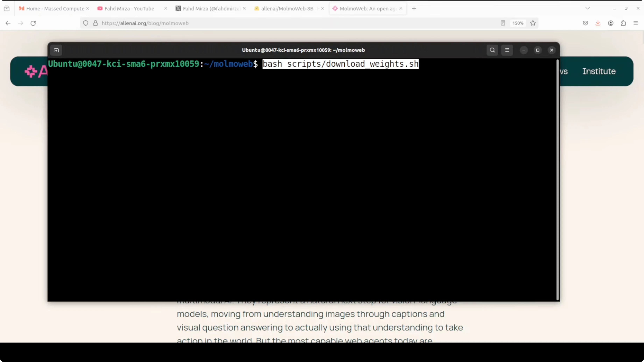The height and width of the screenshot is (362, 644).
Task: Expand the list all tabs chevron
Action: click(587, 9)
